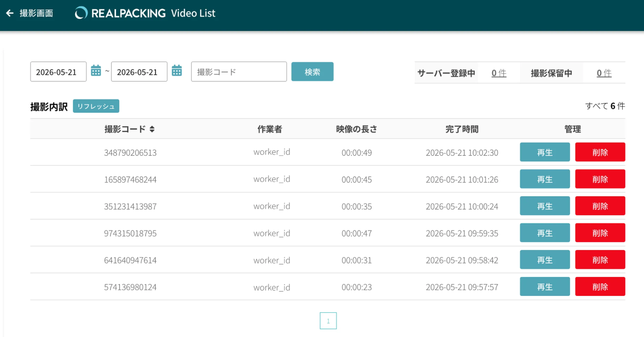Click the 検索 search button

tap(312, 72)
